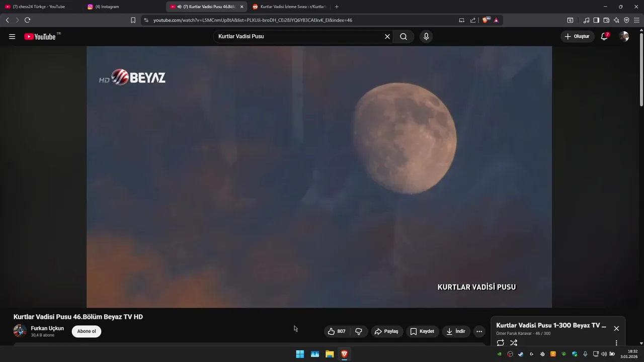This screenshot has width=644, height=362.
Task: Open a new browser tab
Action: coord(337,7)
